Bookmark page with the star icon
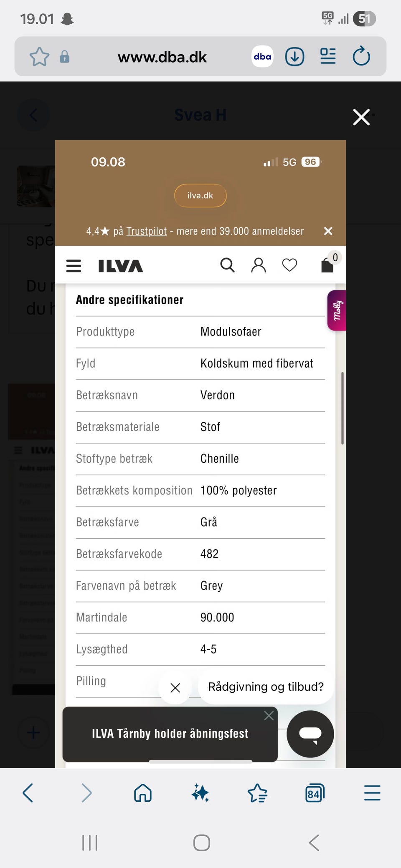 [39, 57]
